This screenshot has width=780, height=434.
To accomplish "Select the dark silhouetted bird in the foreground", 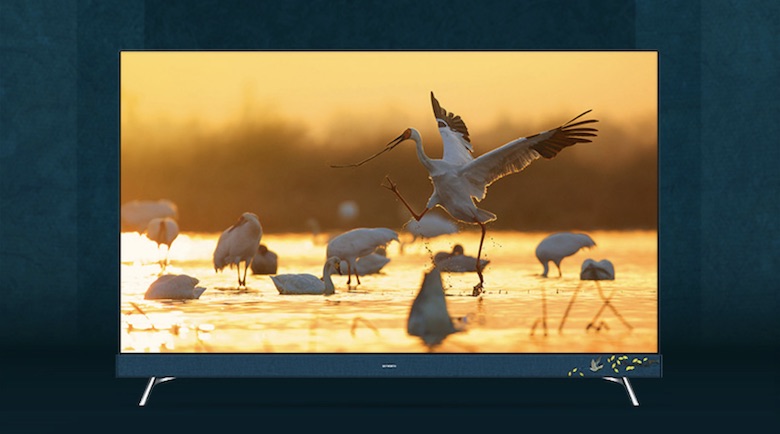I will click(x=430, y=308).
